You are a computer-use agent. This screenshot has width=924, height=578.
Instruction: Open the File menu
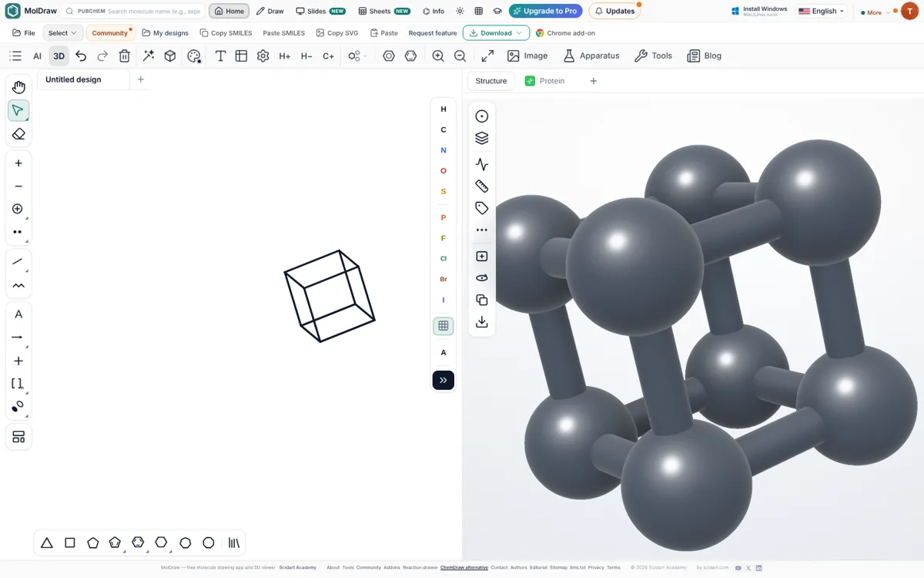pos(24,33)
